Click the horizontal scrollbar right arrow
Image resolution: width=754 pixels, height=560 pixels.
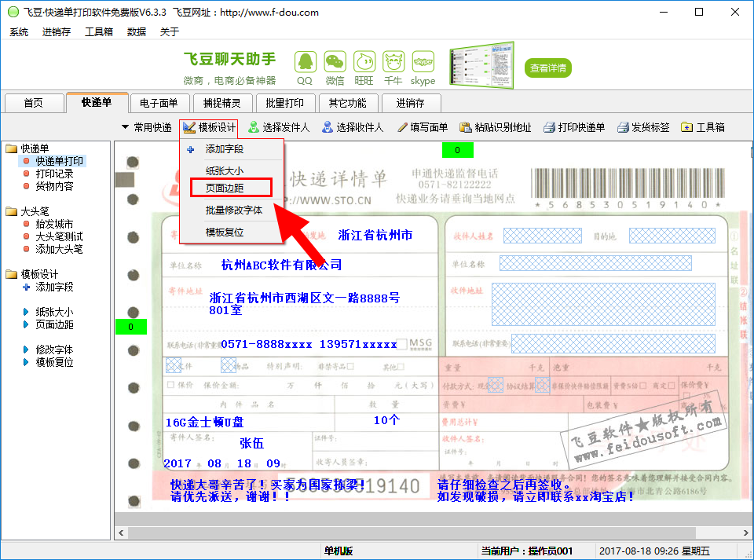pos(746,533)
